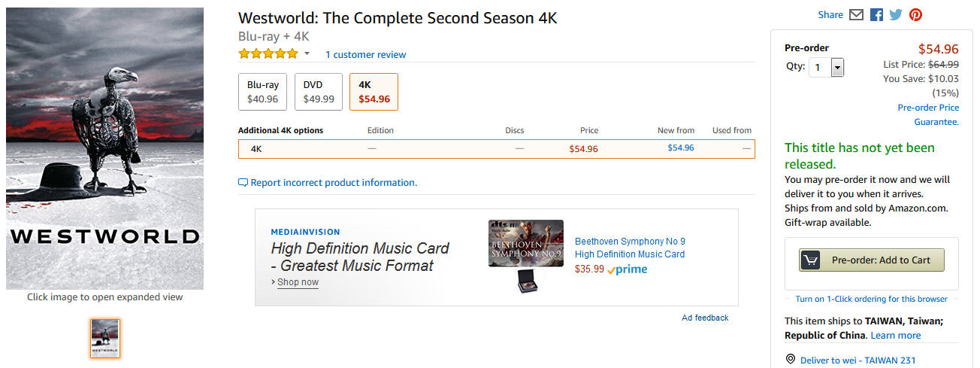Viewport: 980px width, 368px height.
Task: Turn on 1-Click ordering link
Action: click(x=872, y=299)
